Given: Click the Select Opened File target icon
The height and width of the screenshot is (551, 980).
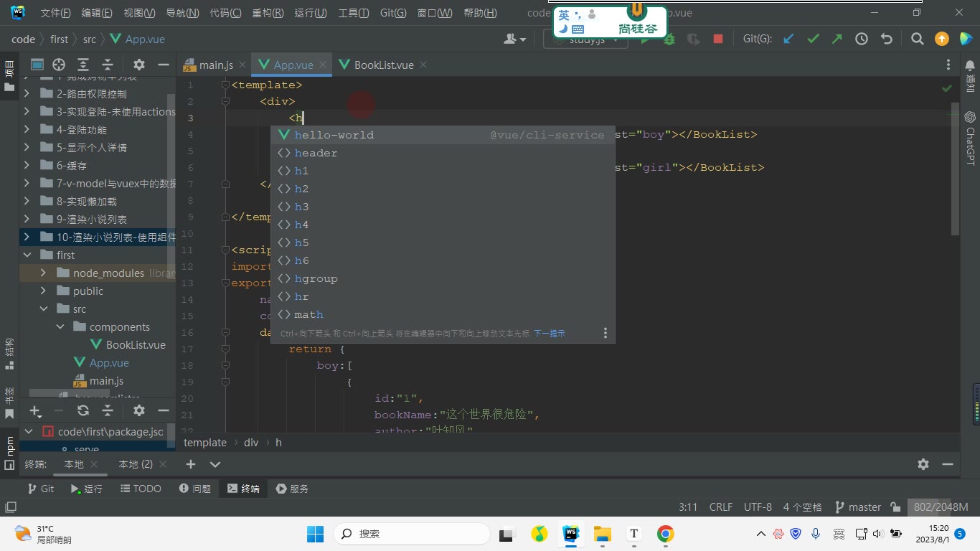Looking at the screenshot, I should point(59,65).
